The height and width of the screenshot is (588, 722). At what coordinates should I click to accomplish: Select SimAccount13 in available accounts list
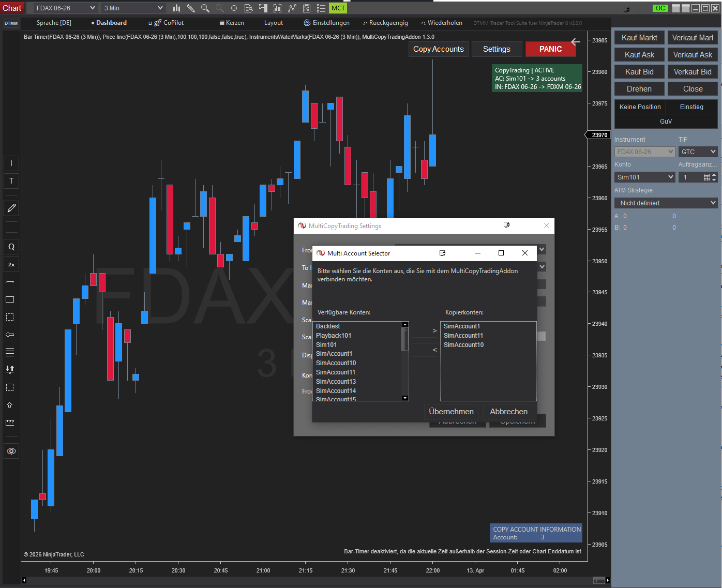coord(336,382)
